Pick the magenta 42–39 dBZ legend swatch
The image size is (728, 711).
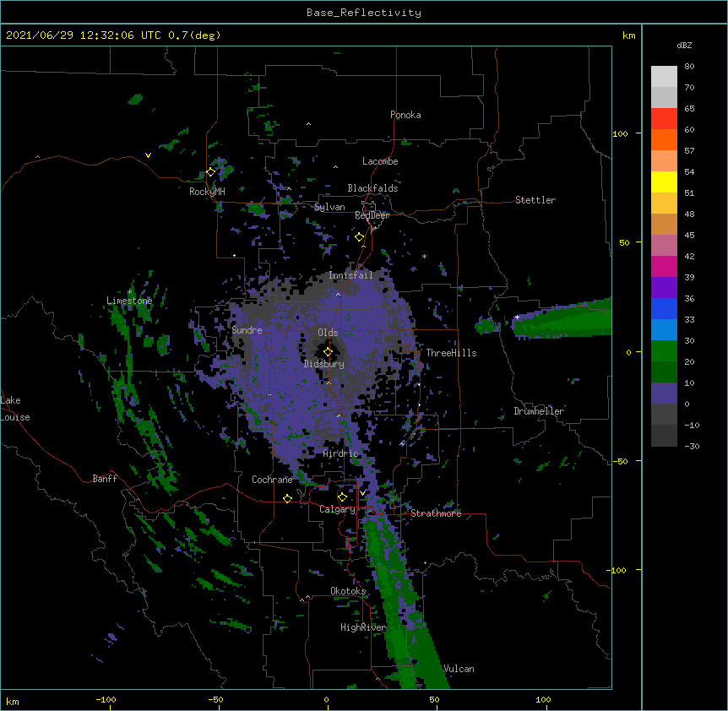tap(664, 266)
